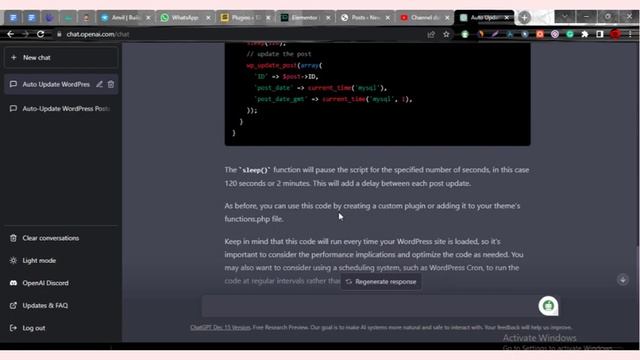Edit the Auto Update WordPres chat title

point(99,84)
